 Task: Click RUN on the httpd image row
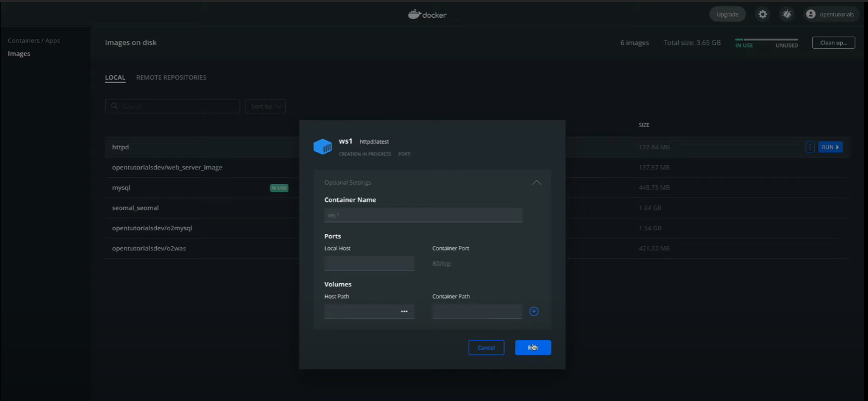click(x=830, y=147)
